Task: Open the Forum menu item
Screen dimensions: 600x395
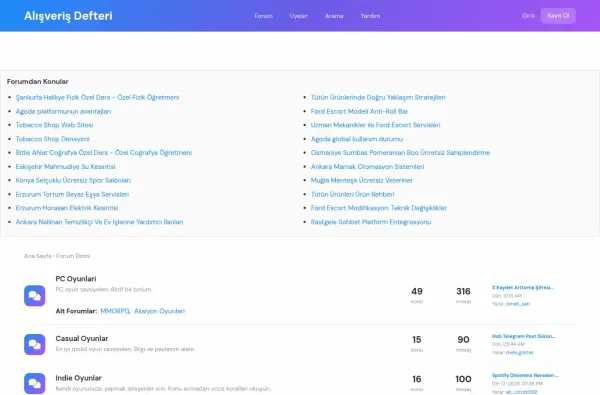Action: click(x=264, y=16)
